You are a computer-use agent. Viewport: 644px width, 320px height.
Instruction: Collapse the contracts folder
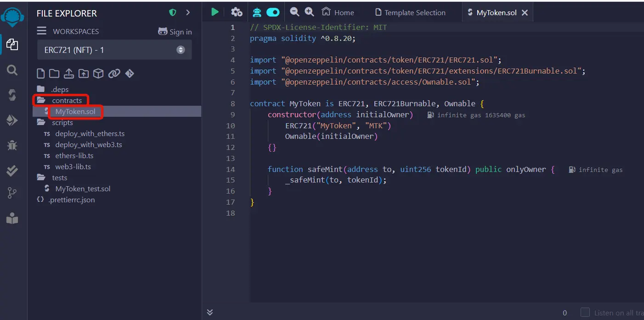(x=66, y=100)
